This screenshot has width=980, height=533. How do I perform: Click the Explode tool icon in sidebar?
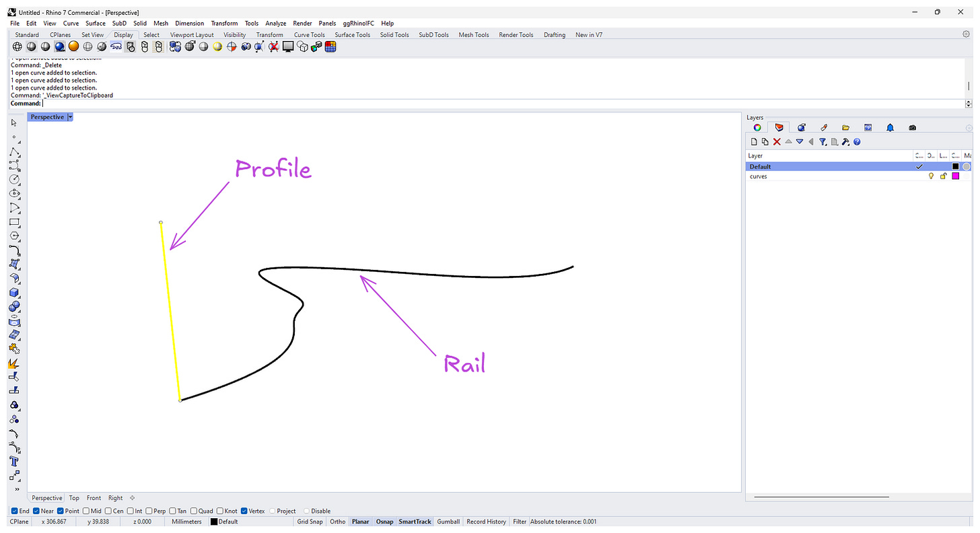pos(14,363)
